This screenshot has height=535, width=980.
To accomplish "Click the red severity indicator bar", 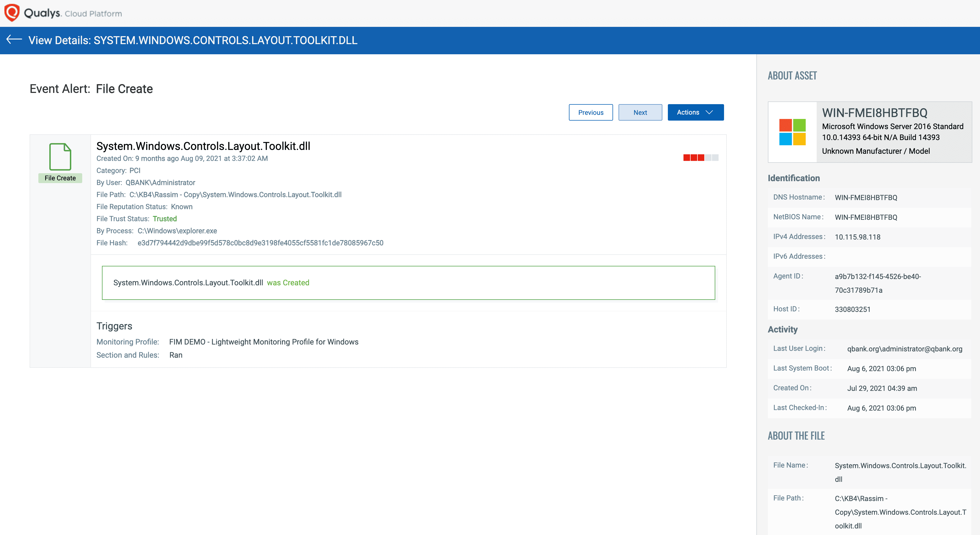I will [701, 158].
